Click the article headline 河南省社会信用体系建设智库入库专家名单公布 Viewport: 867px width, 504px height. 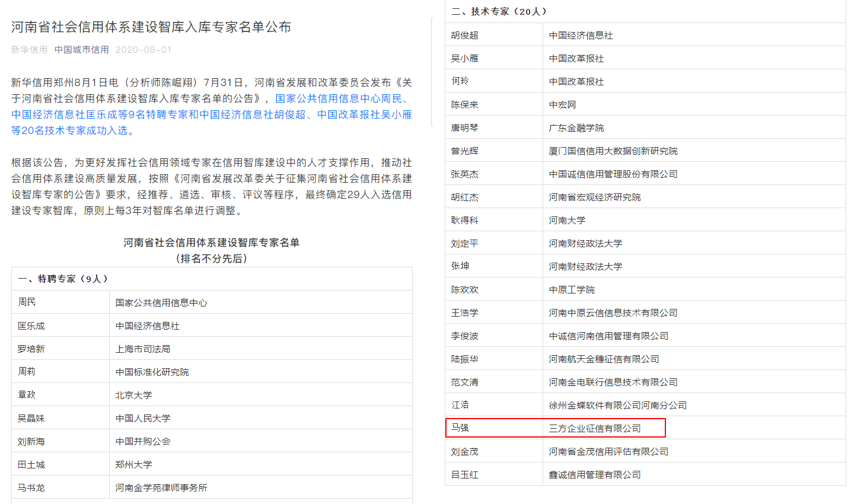151,27
